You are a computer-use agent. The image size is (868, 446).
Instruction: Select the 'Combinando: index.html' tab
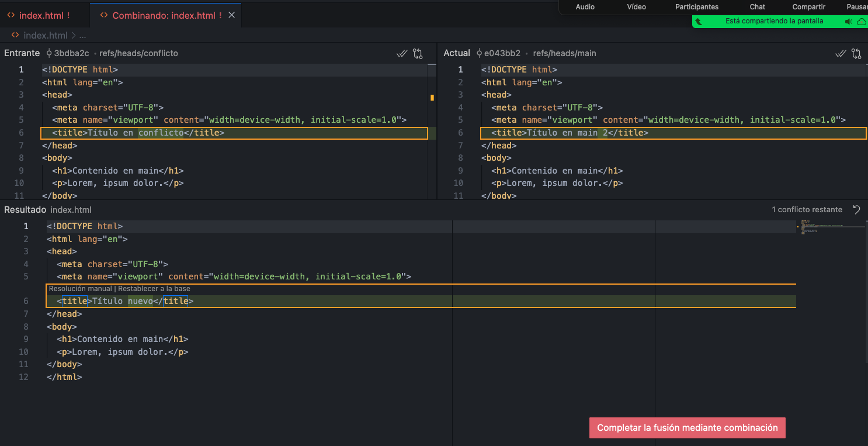(167, 15)
